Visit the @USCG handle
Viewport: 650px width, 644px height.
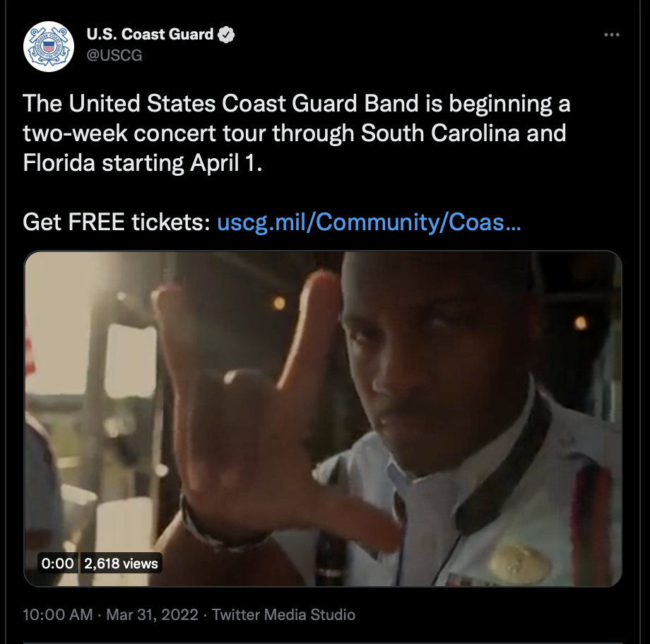pos(114,55)
